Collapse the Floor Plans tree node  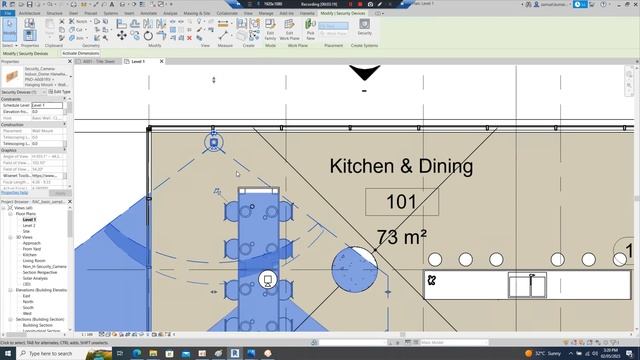coord(11,214)
